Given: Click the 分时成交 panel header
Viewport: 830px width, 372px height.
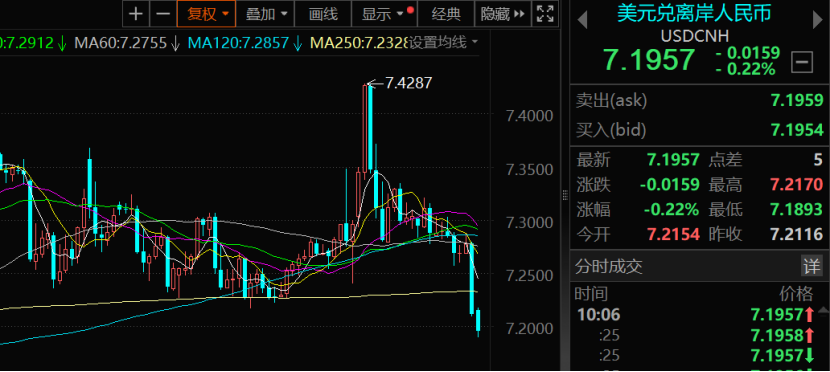Looking at the screenshot, I should pyautogui.click(x=609, y=266).
